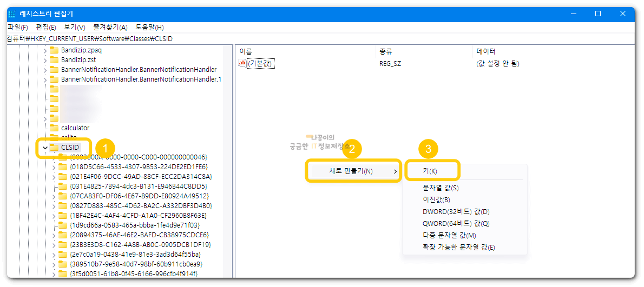Minimize the Registry Editor window

point(573,14)
